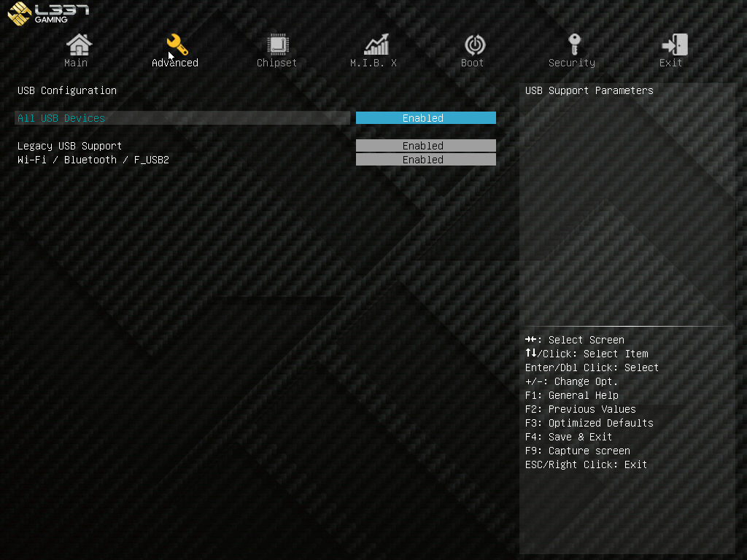Switch to the Chipset tab label

point(276,63)
